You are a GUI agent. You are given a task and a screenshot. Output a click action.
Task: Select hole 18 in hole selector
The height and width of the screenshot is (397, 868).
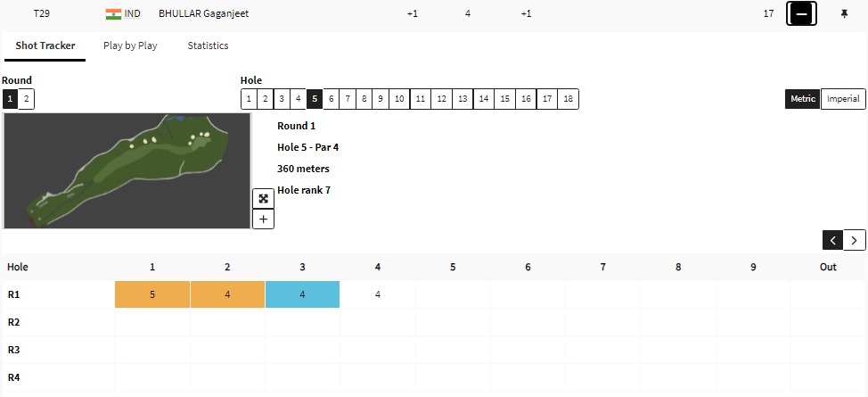[568, 99]
